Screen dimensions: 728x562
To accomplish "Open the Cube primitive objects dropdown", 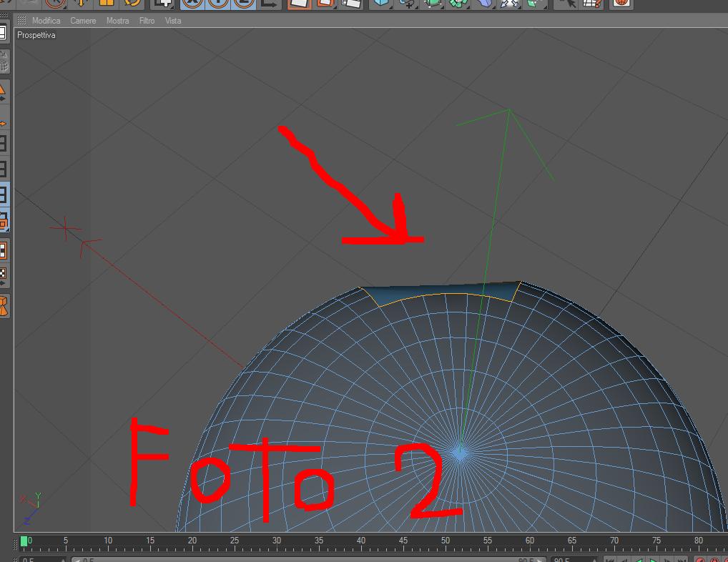I will 382,4.
